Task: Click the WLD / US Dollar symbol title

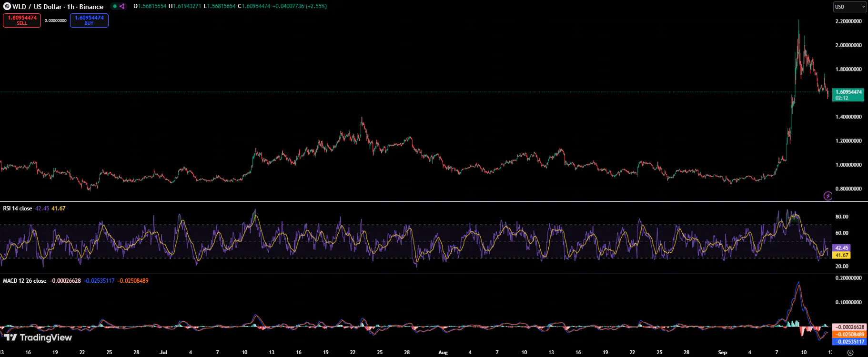Action: [x=58, y=7]
